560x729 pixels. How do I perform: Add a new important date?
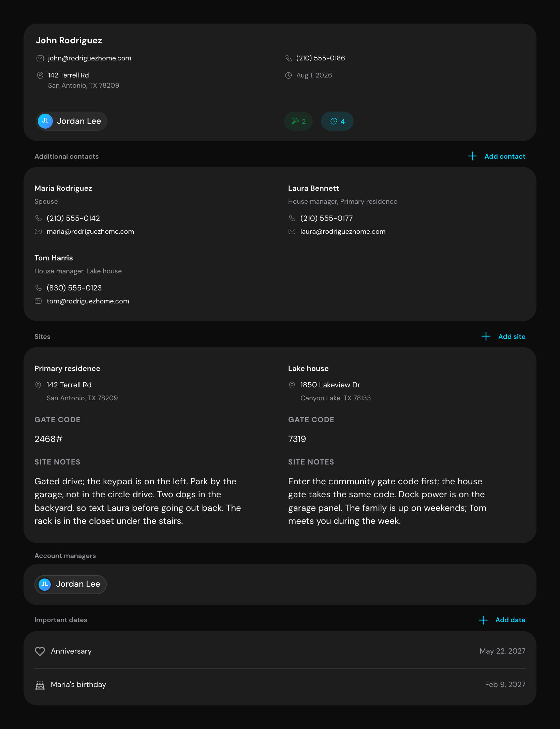point(502,620)
